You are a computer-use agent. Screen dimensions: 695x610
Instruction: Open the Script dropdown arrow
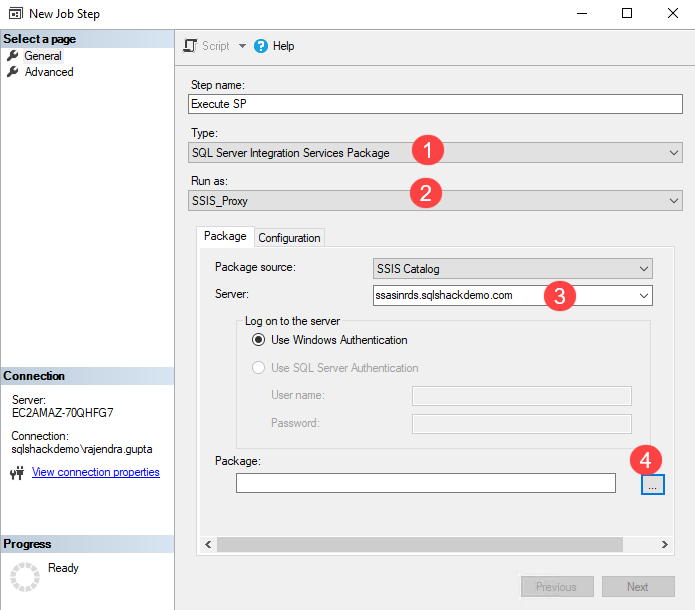(242, 46)
